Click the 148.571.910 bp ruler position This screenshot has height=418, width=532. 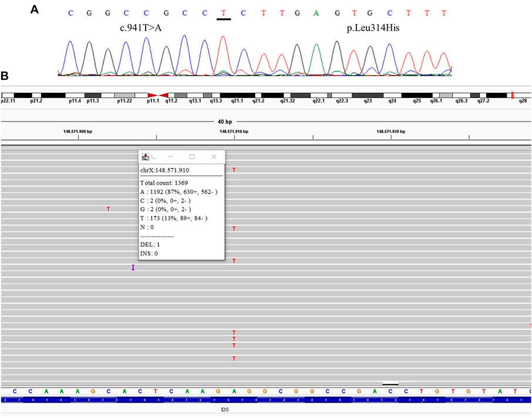234,132
